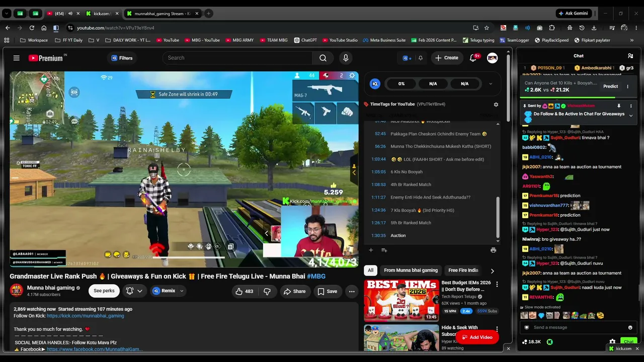This screenshot has height=362, width=644.
Task: Select the From Munna bhai gaming chip
Action: click(411, 270)
